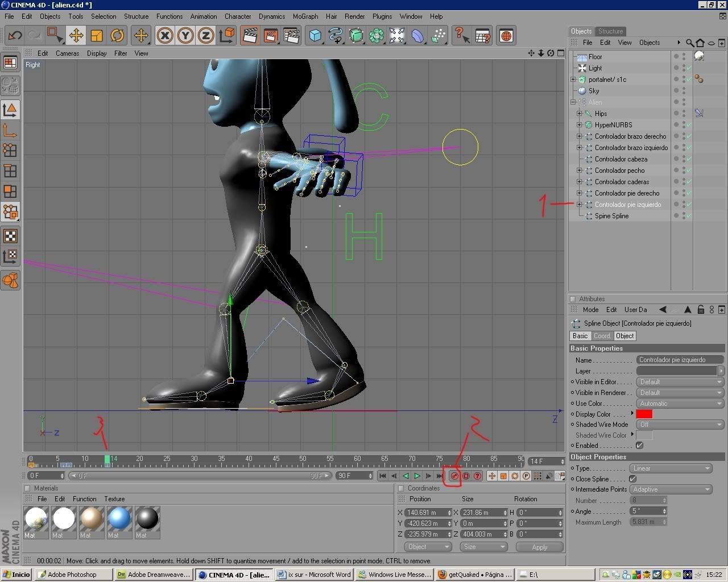Click Record Active Objects keyframe button

tap(454, 476)
